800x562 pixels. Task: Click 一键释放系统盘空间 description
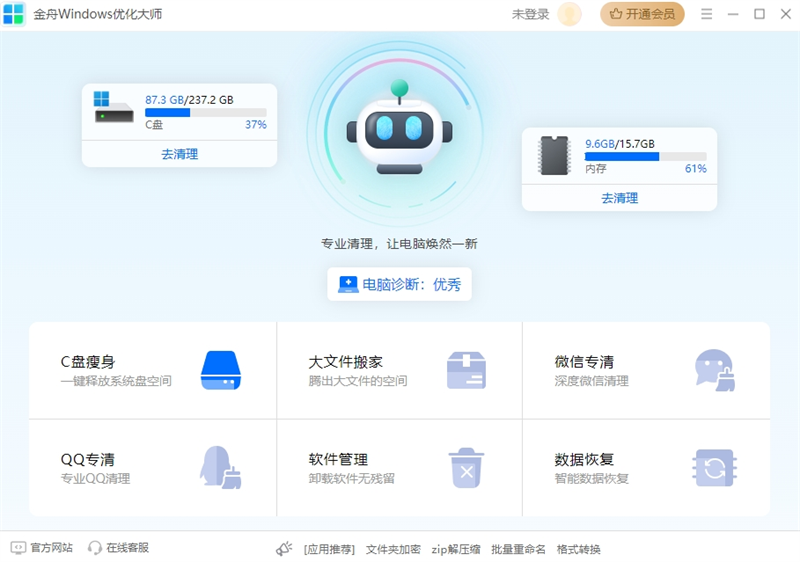click(x=116, y=380)
